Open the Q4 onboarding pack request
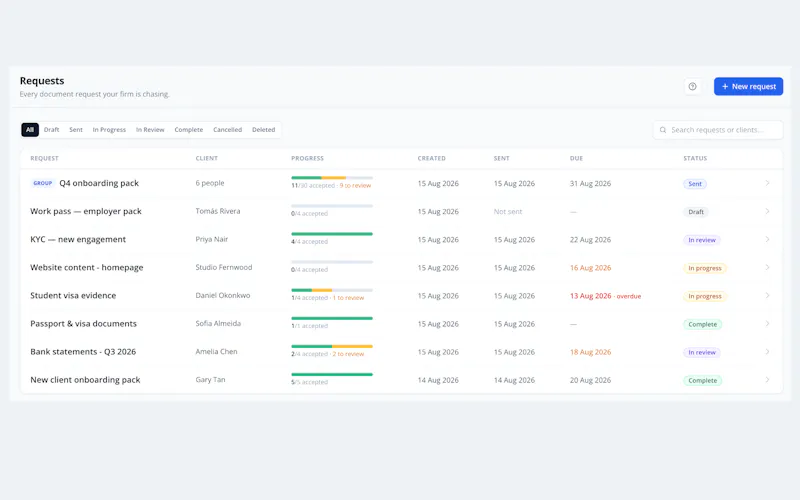 (99, 183)
